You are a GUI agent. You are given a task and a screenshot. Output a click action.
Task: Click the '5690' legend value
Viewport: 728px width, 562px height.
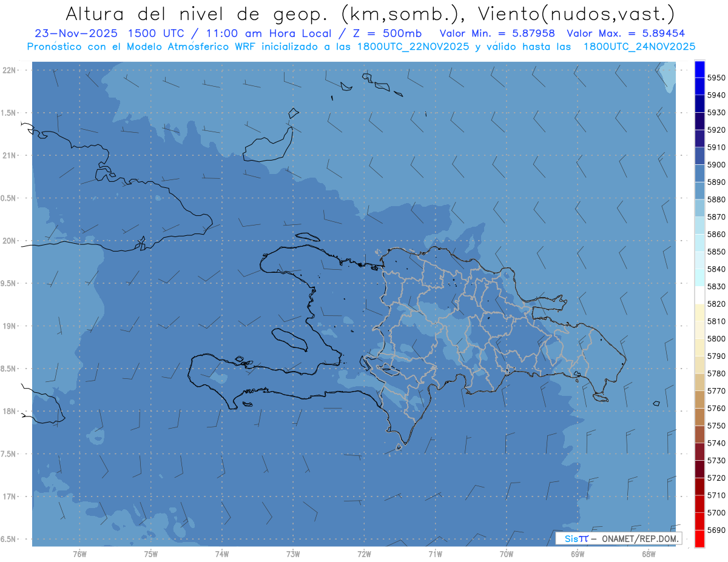[716, 530]
